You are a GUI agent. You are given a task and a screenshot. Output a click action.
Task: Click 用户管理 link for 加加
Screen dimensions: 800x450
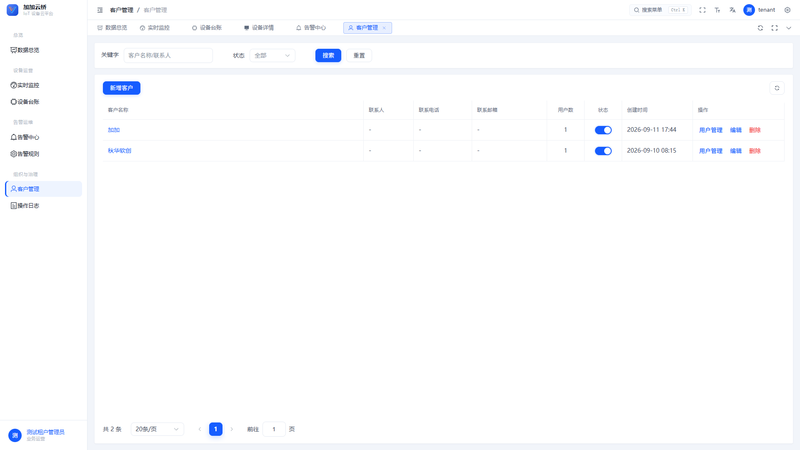[710, 130]
